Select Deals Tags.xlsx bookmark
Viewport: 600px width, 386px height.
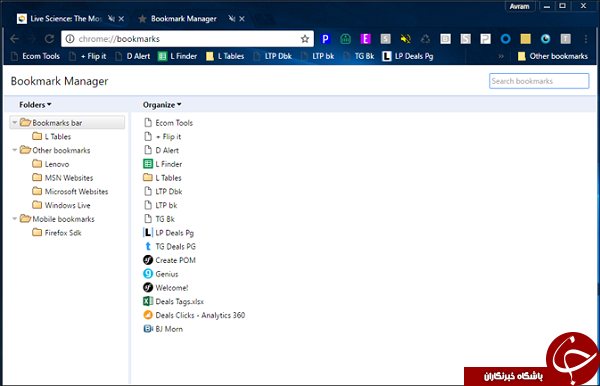tap(173, 301)
